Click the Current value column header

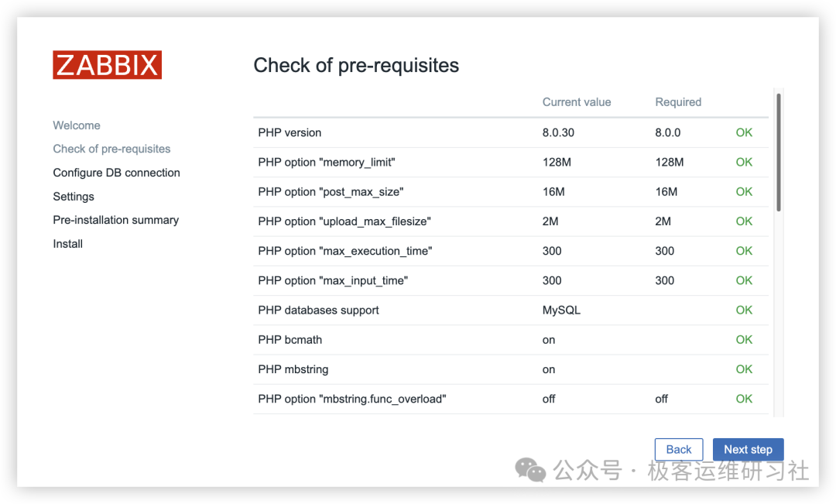click(x=577, y=102)
